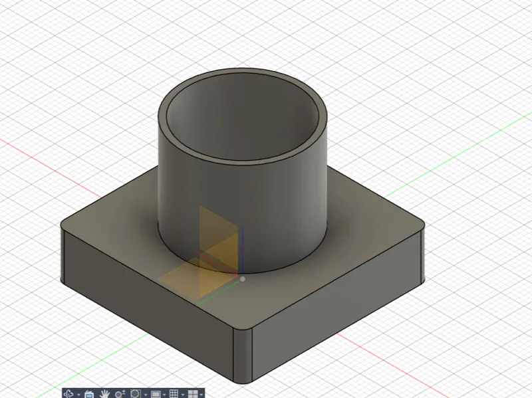The width and height of the screenshot is (532, 398).
Task: Click the Grid and Snaps icon
Action: (x=174, y=394)
